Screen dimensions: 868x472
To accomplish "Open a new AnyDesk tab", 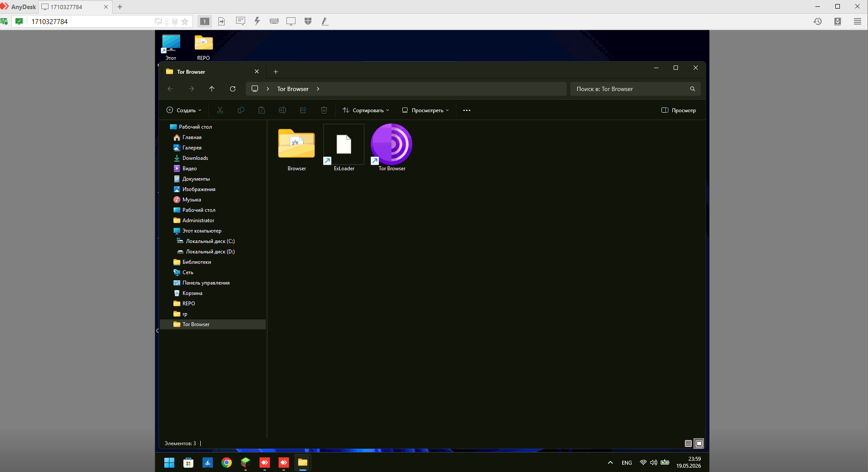I will [x=120, y=7].
